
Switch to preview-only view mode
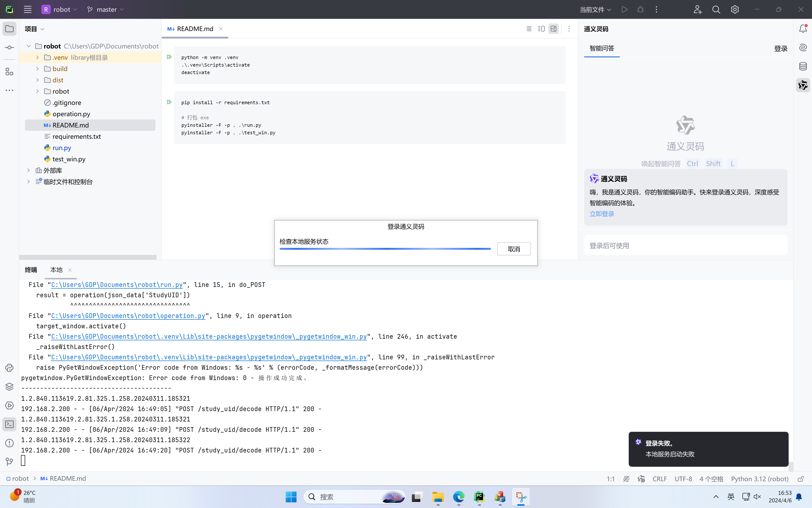tap(554, 29)
